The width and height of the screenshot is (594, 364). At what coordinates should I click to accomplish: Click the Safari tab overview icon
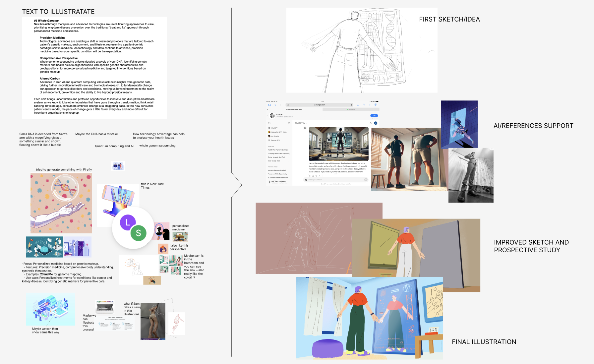[376, 105]
